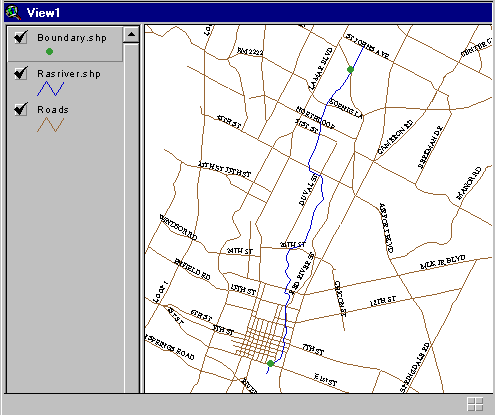Click the brown line symbol under Roads

[50, 124]
